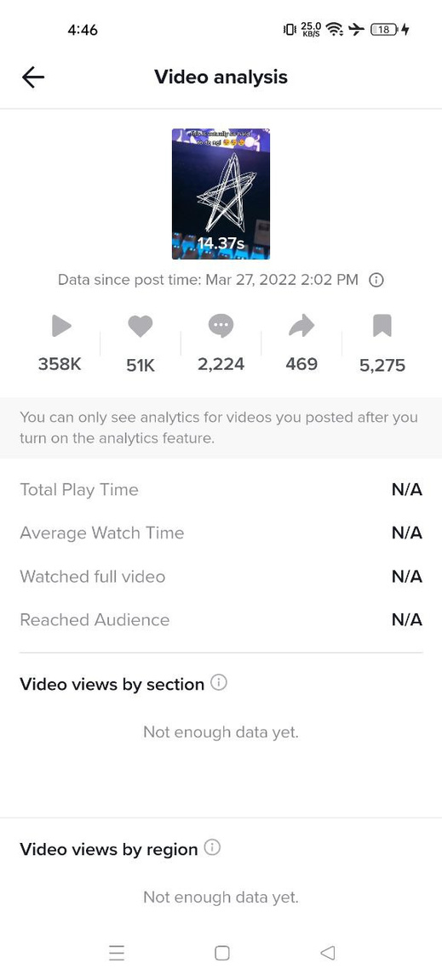Tap the analytics feature notice banner

coord(221,428)
